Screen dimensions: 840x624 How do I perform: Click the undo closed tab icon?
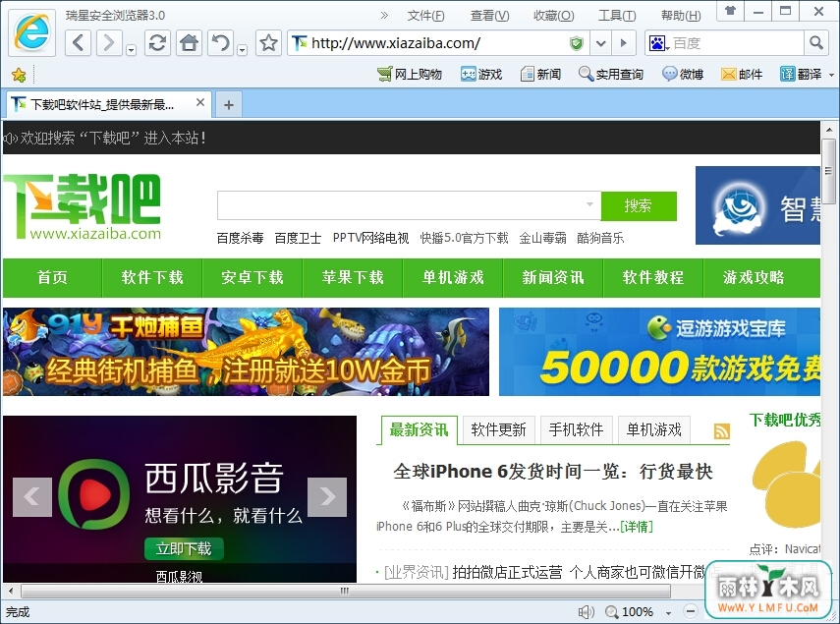coord(221,43)
